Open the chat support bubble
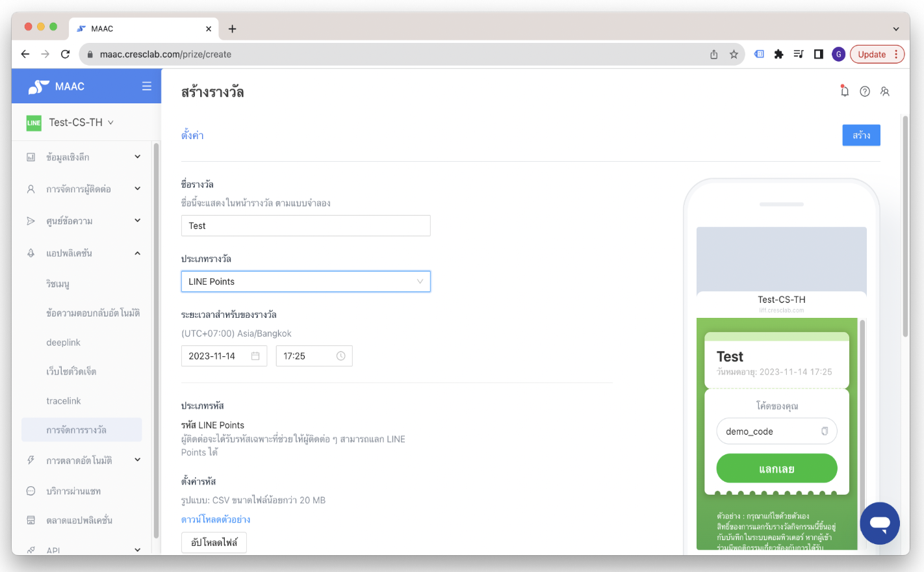 880,523
